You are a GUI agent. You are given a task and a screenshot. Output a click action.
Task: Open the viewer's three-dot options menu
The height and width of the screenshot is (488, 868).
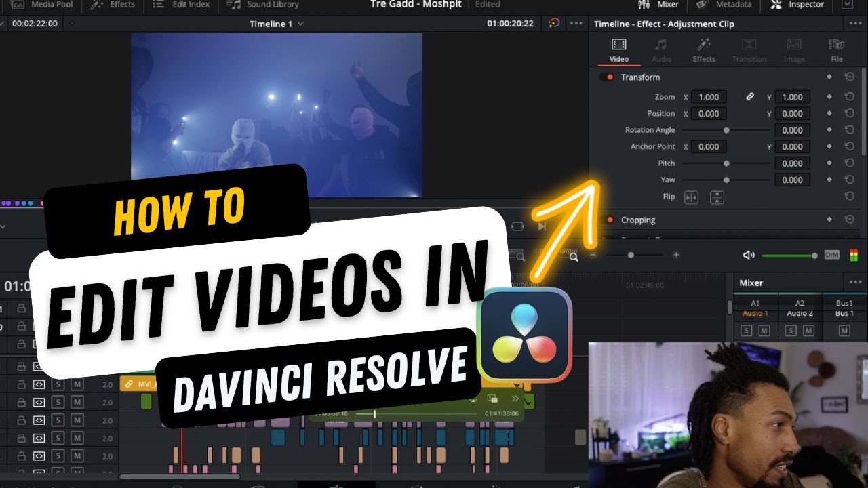coord(576,24)
